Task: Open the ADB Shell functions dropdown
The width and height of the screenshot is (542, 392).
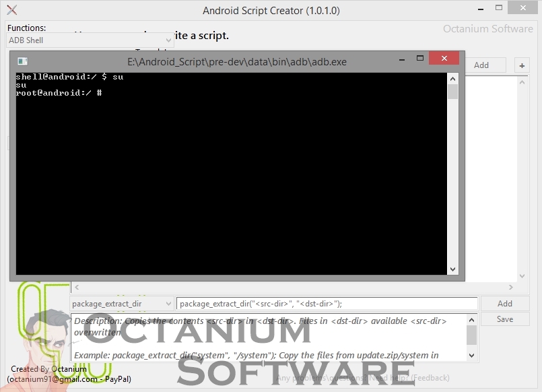Action: pyautogui.click(x=90, y=40)
